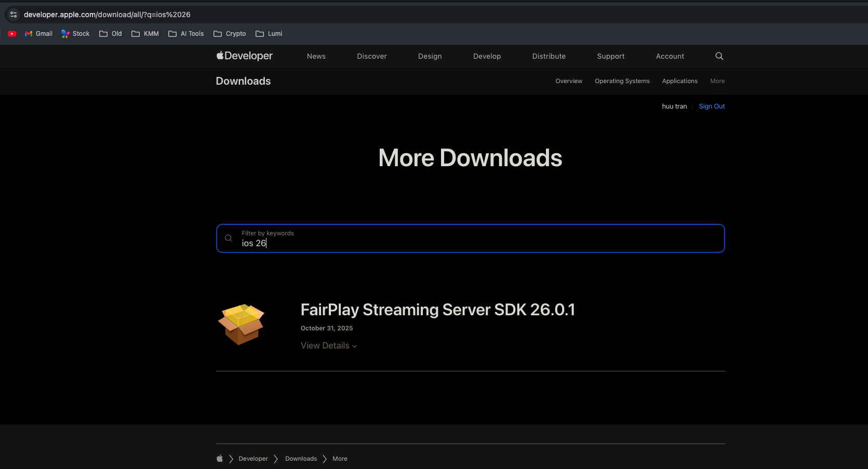Go to the Applications tab

679,81
